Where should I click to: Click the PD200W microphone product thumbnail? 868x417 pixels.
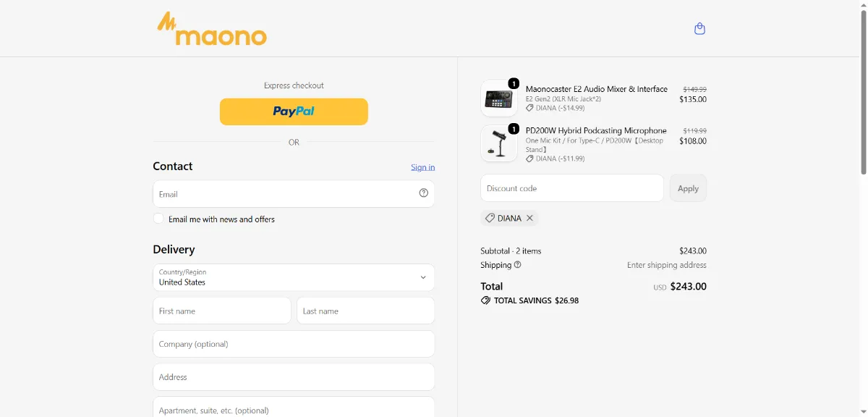click(499, 143)
